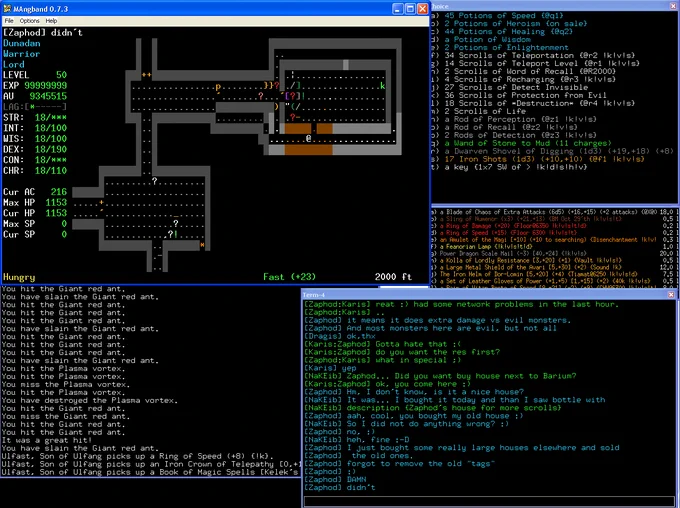Select '34 Scrolls of Teleportation' inventory row
Image resolution: width=680 pixels, height=508 pixels.
click(533, 56)
